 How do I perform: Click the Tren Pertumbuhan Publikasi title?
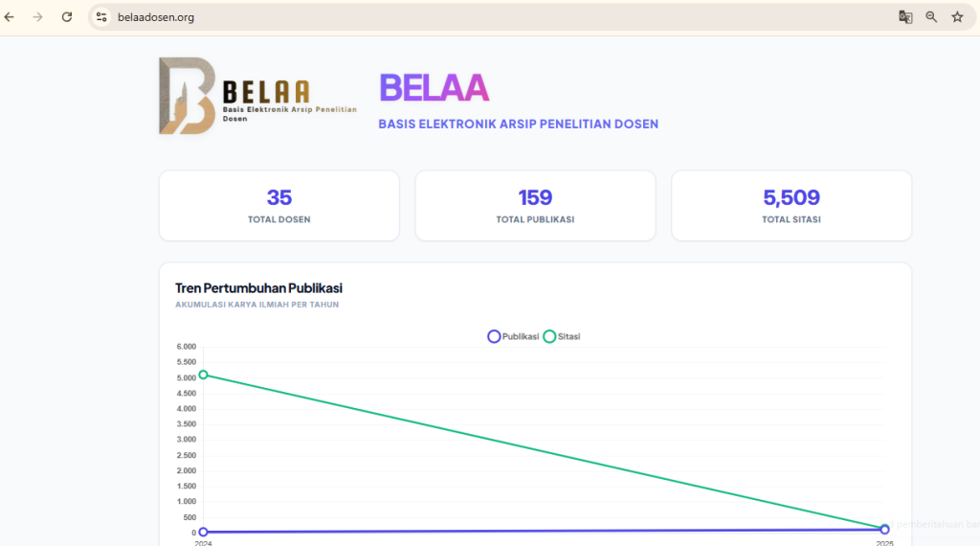coord(258,288)
